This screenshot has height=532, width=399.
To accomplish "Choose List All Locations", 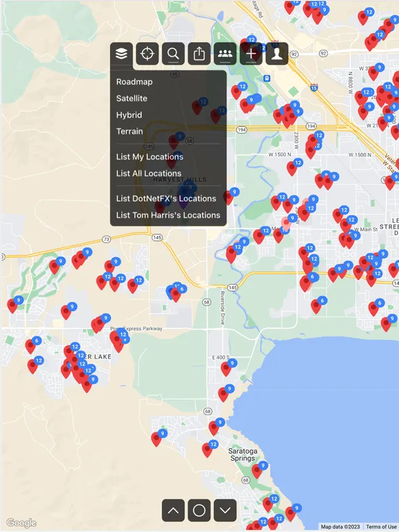I will 149,173.
